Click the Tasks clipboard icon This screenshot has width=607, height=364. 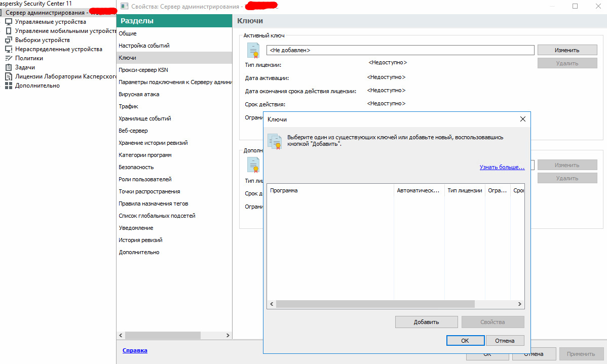coord(9,67)
